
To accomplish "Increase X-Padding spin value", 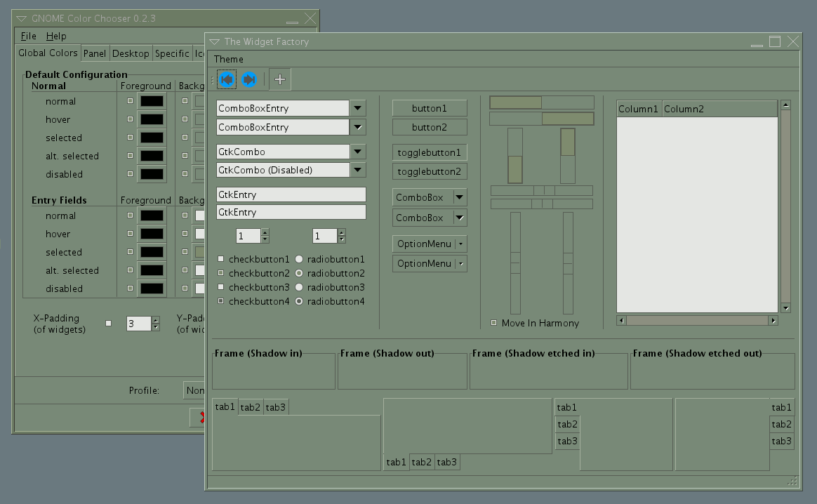I will click(155, 320).
